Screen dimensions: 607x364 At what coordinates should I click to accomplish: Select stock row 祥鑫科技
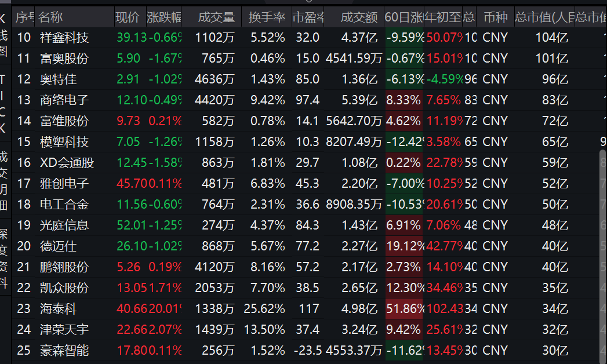(310, 38)
